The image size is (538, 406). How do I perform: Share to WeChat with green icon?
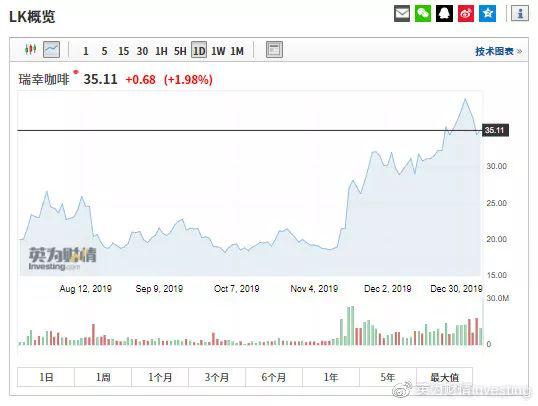click(x=423, y=14)
